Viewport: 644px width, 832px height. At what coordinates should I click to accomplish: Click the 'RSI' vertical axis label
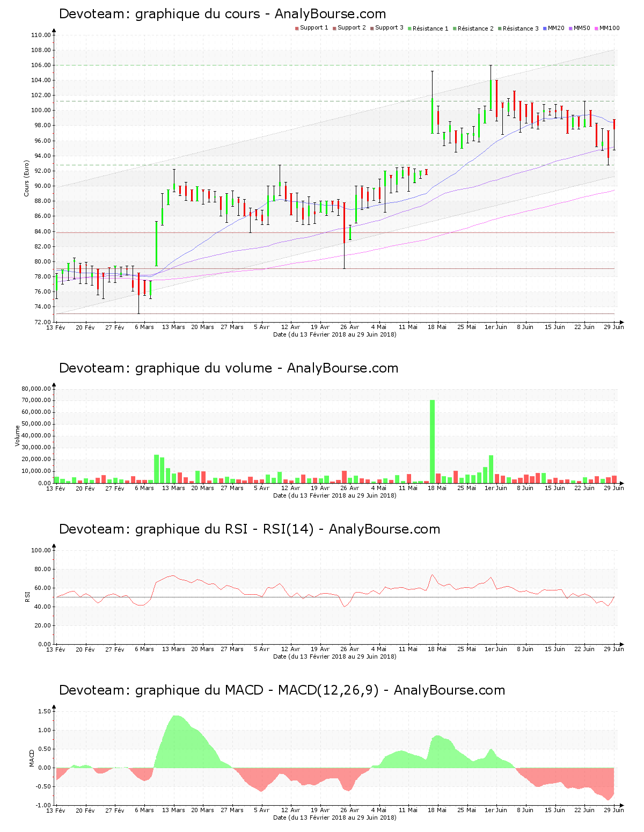click(x=26, y=597)
